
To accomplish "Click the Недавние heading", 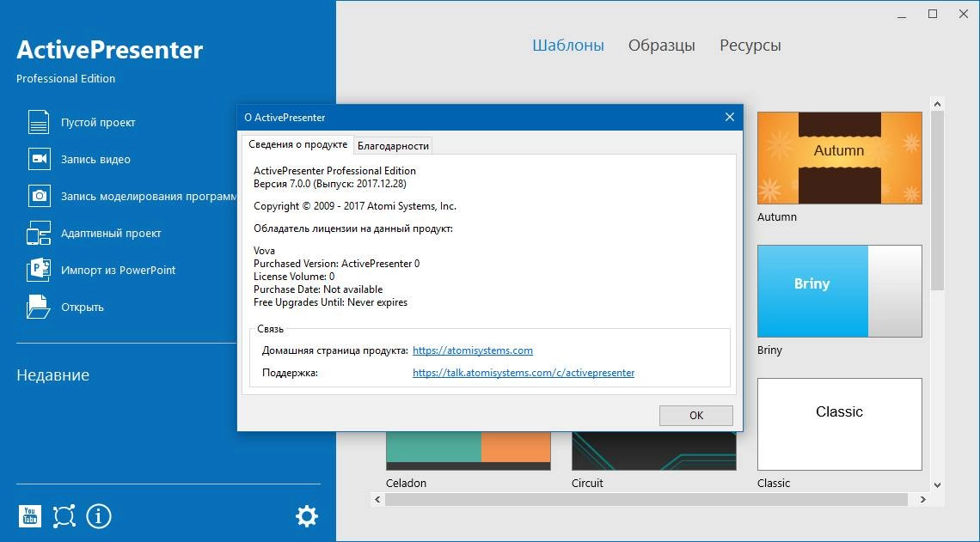I will coord(53,375).
